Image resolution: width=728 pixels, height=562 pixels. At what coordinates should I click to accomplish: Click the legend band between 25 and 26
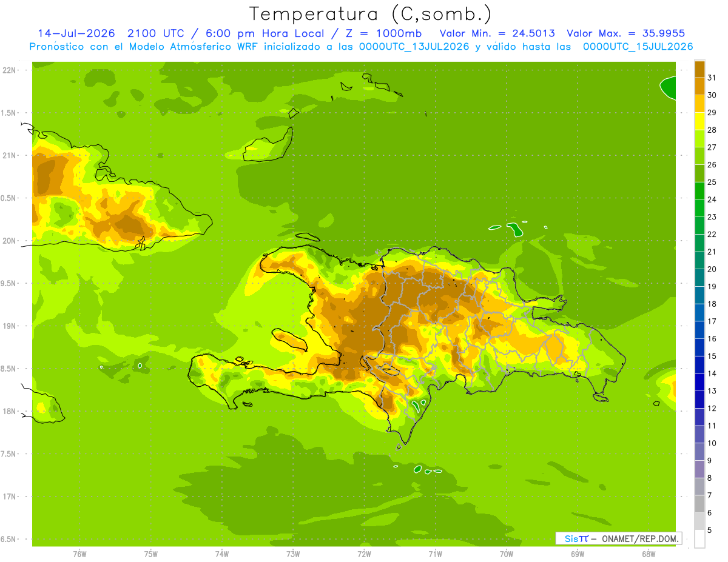[699, 173]
